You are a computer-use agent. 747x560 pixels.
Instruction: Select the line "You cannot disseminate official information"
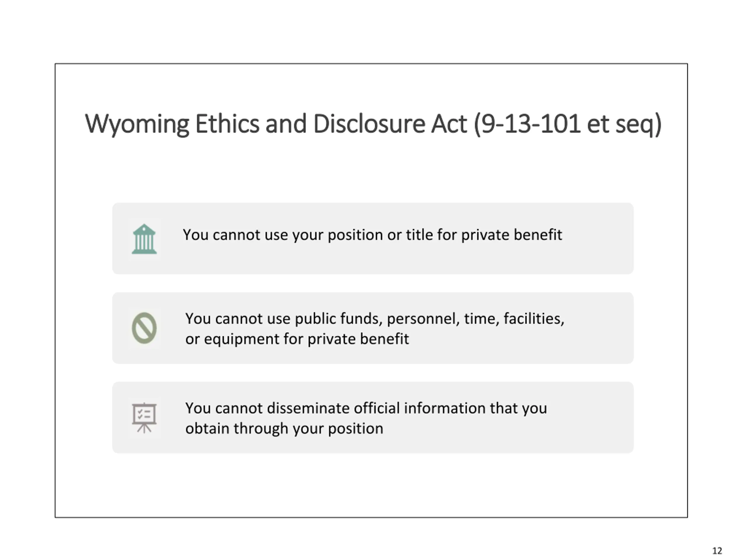[366, 408]
